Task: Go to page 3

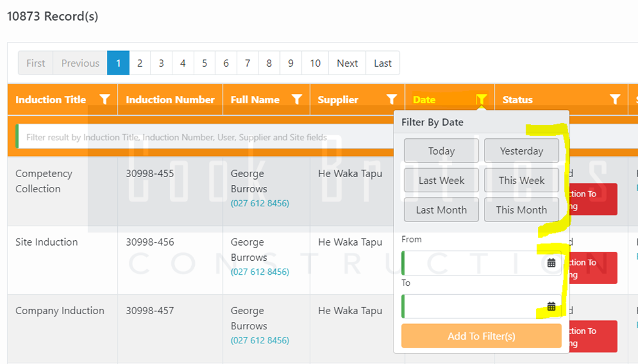Action: (161, 63)
